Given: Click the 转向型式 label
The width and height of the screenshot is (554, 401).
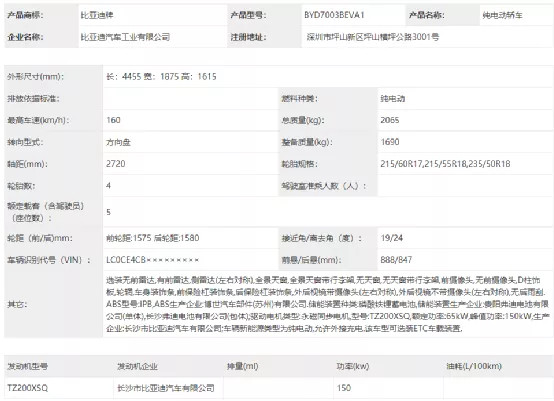Looking at the screenshot, I should [x=25, y=142].
